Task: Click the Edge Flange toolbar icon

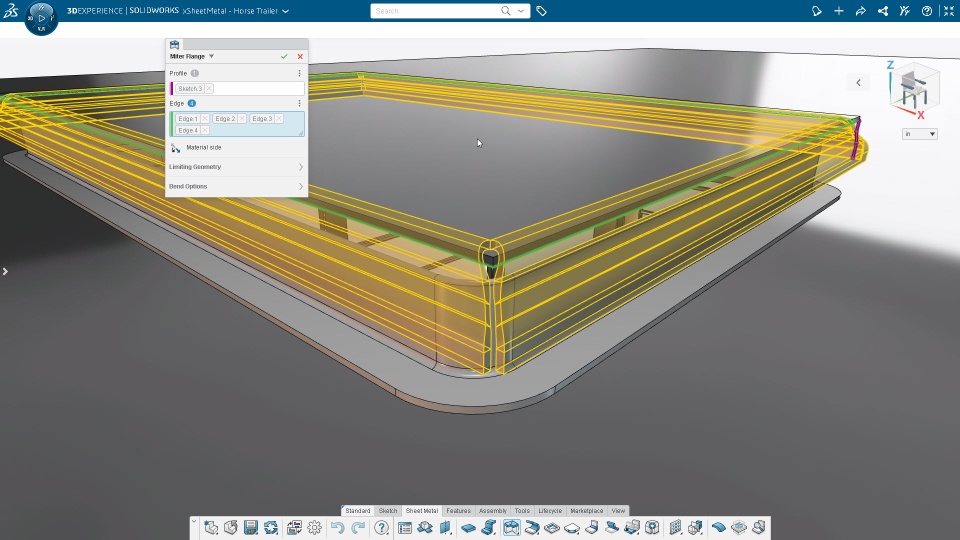Action: coord(489,527)
